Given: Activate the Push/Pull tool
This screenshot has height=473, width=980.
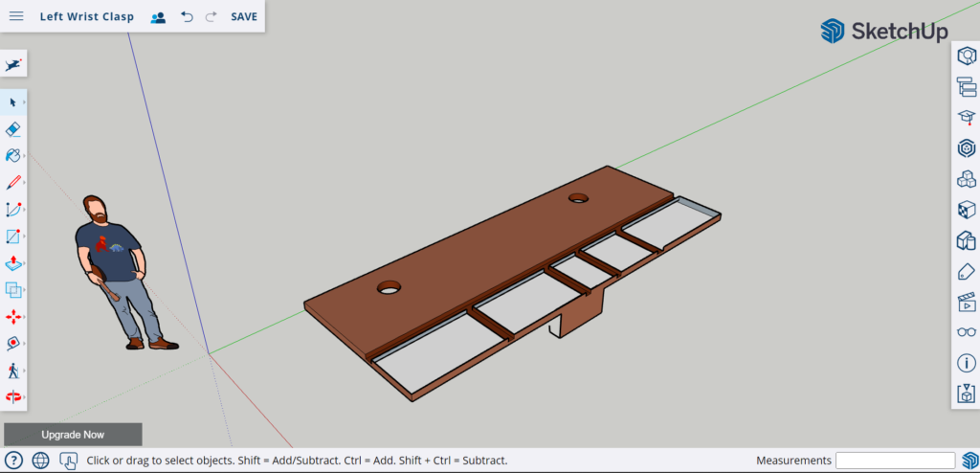Looking at the screenshot, I should point(13,263).
